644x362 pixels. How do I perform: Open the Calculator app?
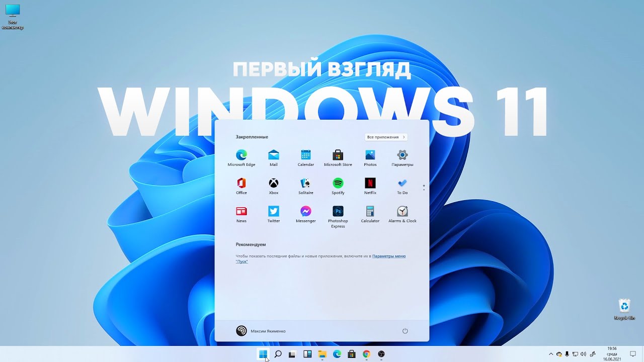tap(370, 214)
